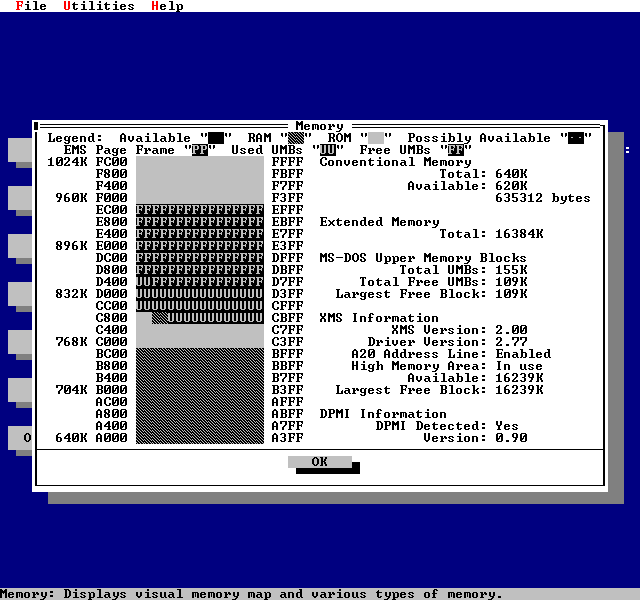The width and height of the screenshot is (640, 600).
Task: Click the "Conventional Memory" heading
Action: point(396,162)
